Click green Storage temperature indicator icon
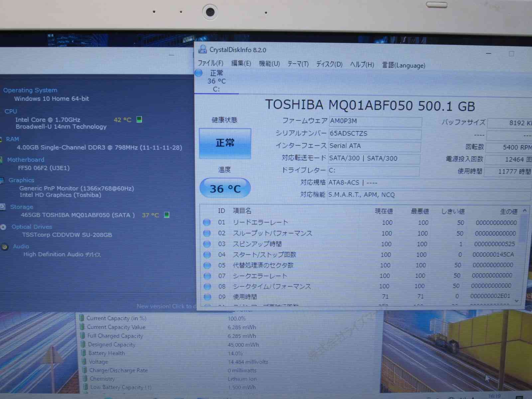This screenshot has height=399, width=532. (x=167, y=215)
